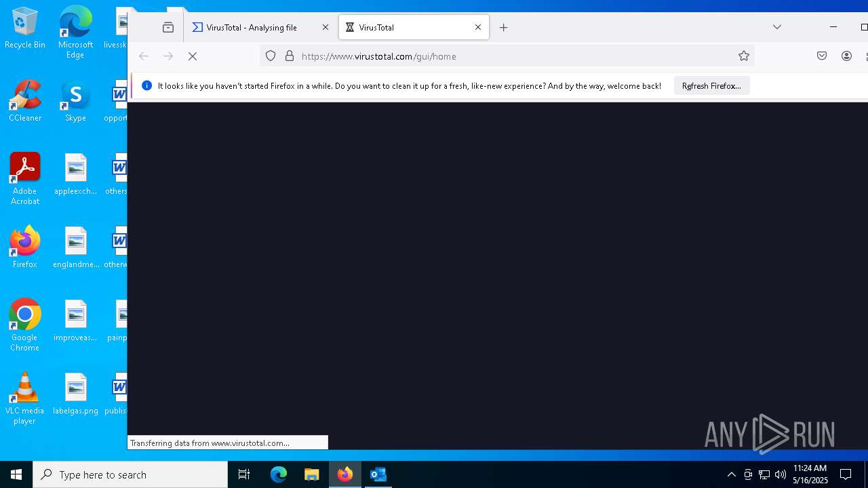Open Task View on the taskbar

pos(244,474)
